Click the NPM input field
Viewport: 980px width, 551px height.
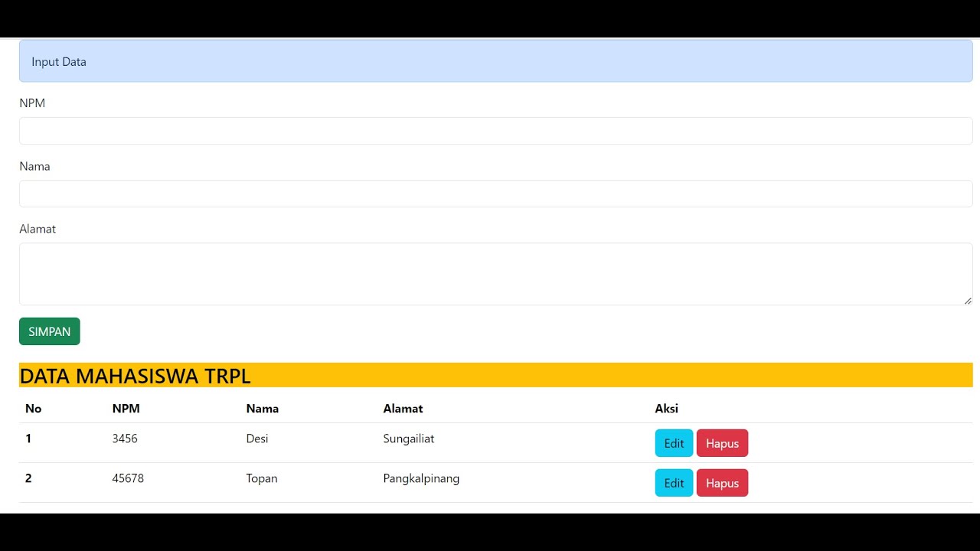495,131
